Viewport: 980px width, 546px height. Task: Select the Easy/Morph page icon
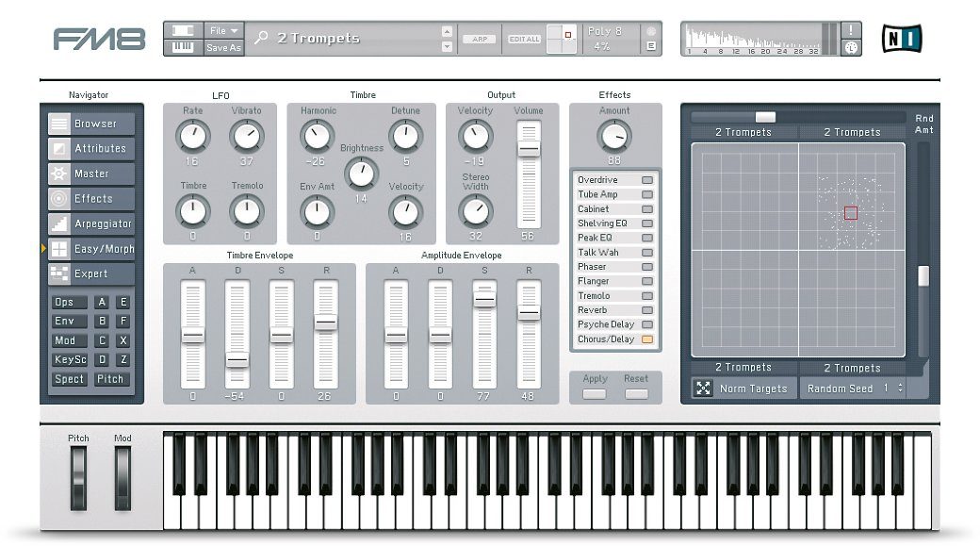tap(59, 249)
